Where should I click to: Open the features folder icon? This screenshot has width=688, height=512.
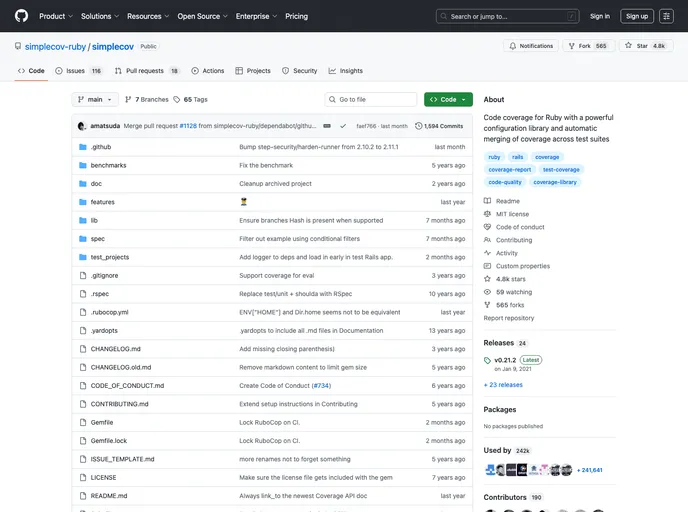[x=82, y=202]
